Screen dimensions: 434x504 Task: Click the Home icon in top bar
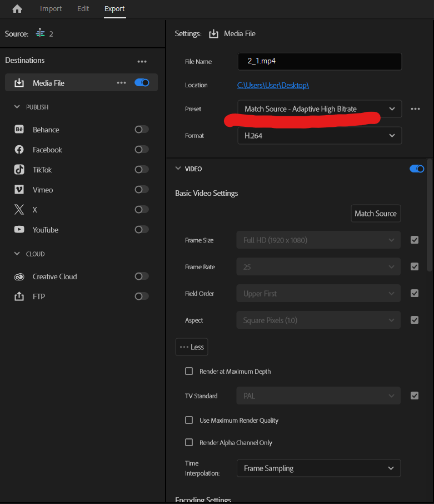coord(16,9)
